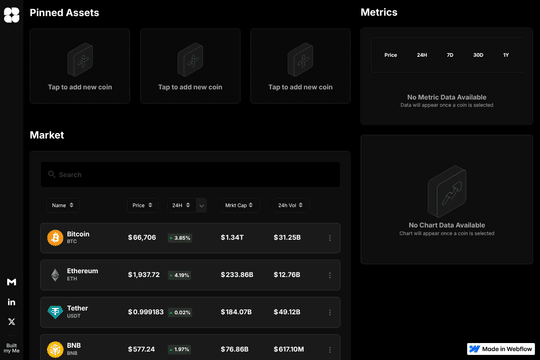Select the 7D metrics tab

tap(450, 55)
